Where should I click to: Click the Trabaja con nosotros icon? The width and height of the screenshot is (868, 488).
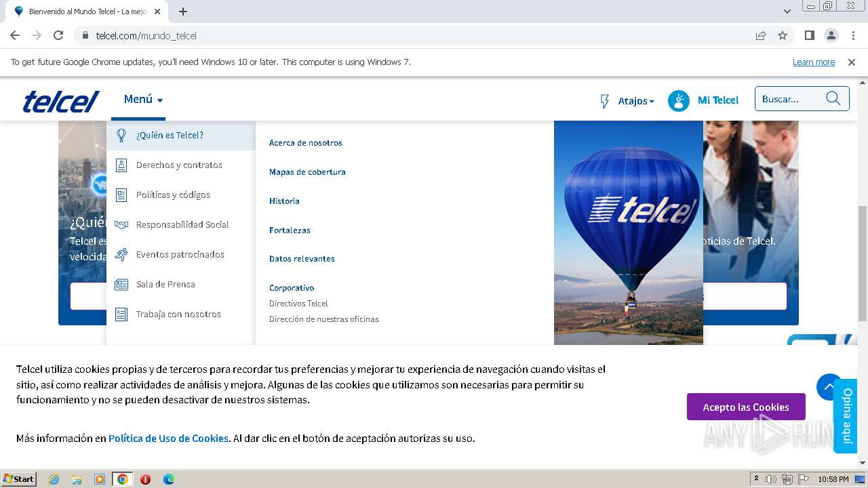click(121, 314)
